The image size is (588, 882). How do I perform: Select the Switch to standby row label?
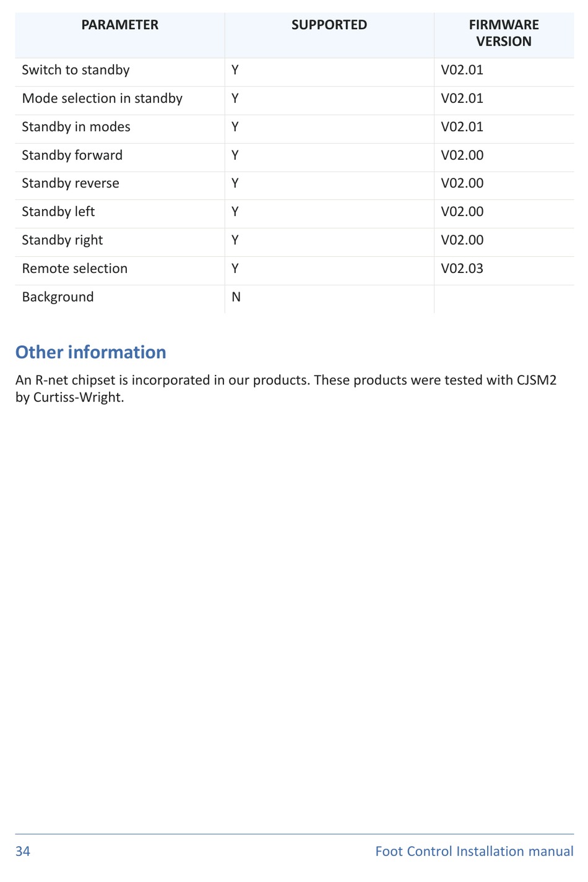[x=76, y=70]
